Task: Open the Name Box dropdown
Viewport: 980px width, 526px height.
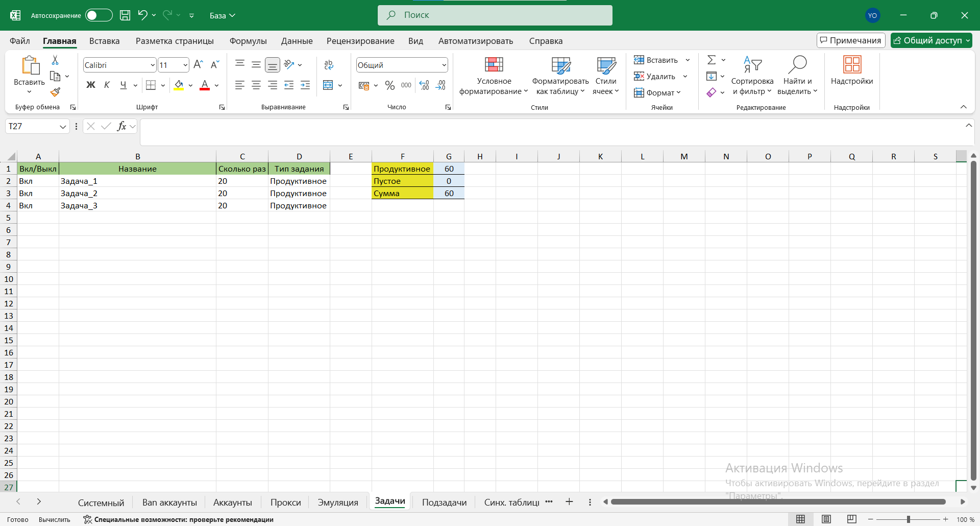Action: [63, 127]
